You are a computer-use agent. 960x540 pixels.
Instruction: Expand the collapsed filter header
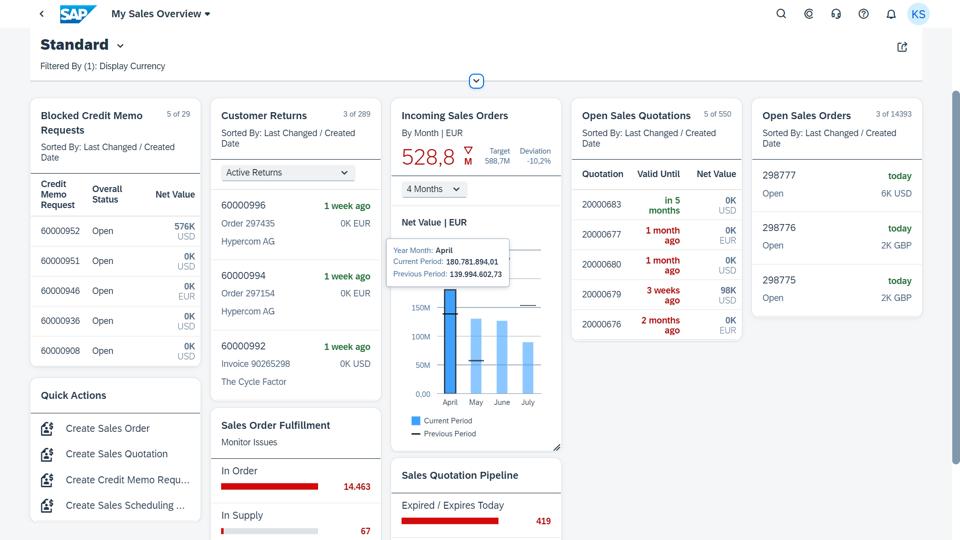pos(476,81)
